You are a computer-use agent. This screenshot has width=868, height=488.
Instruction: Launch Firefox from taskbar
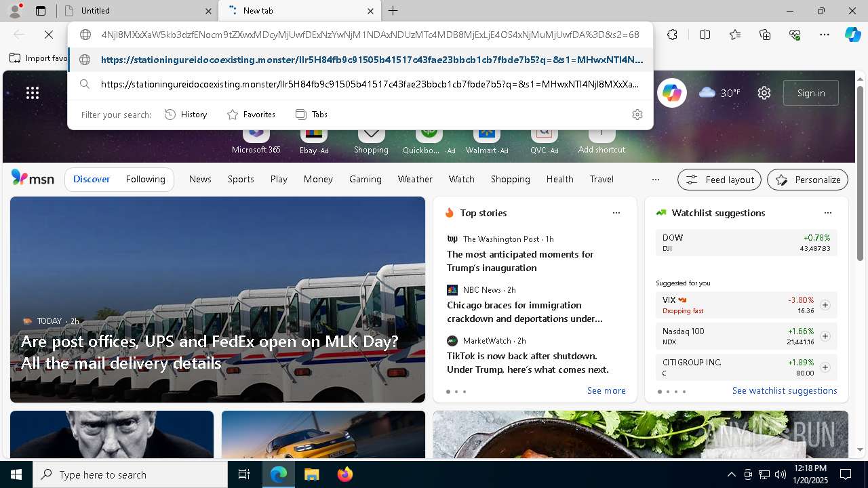(345, 474)
